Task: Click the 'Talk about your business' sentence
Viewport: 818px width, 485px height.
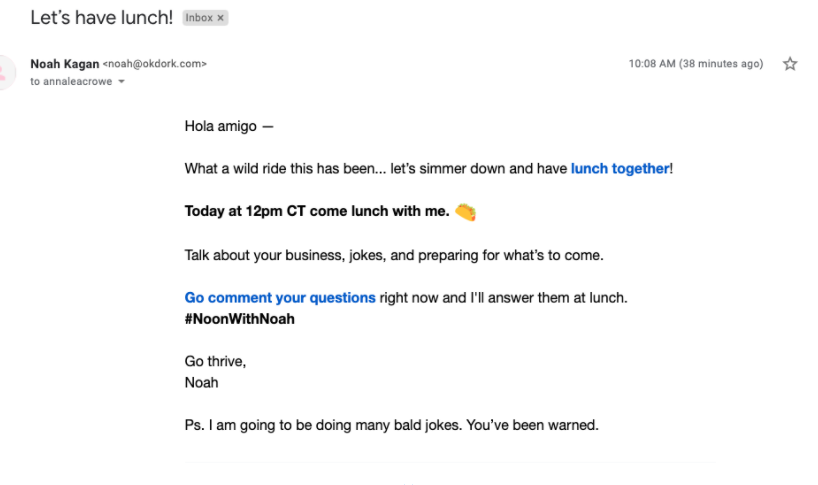Action: [x=393, y=255]
